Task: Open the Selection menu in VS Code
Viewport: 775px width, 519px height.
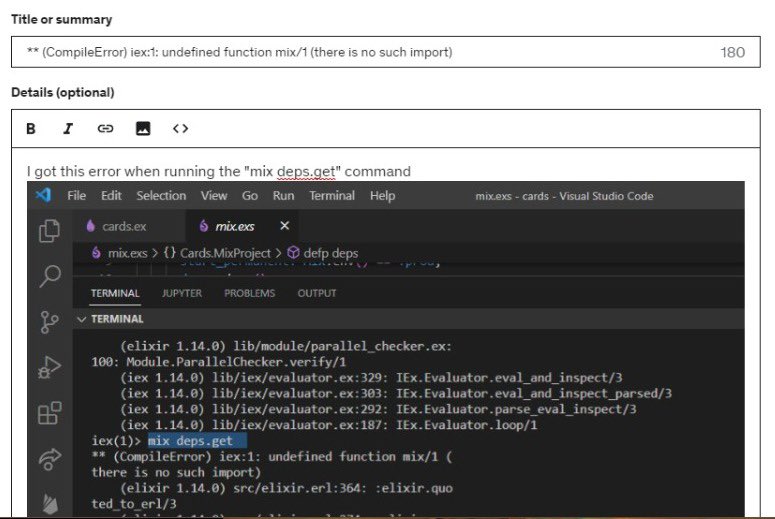Action: point(161,196)
